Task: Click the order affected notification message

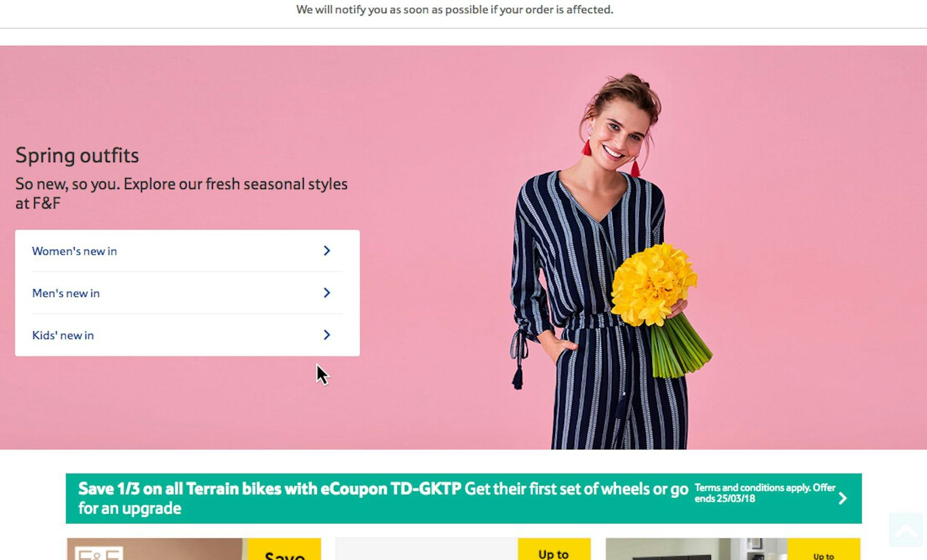Action: pyautogui.click(x=455, y=9)
